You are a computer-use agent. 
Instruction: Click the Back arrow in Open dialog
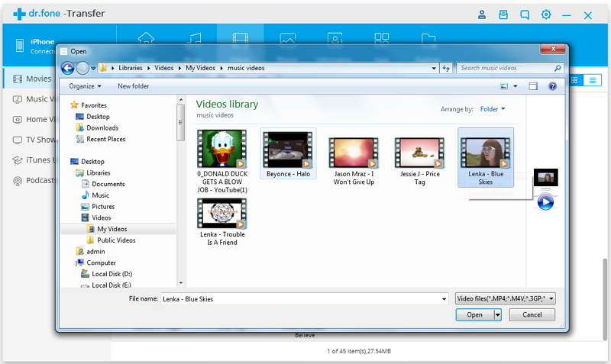pyautogui.click(x=68, y=68)
